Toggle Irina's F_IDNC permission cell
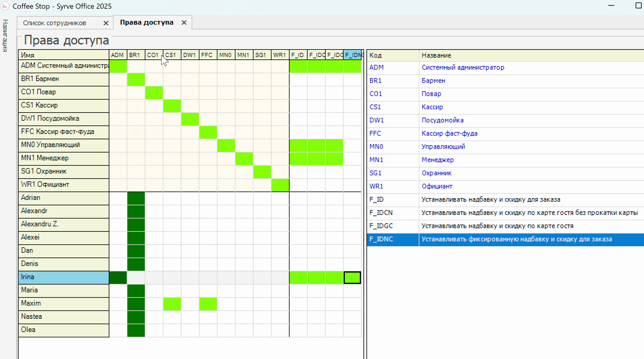Image resolution: width=644 pixels, height=359 pixels. (x=352, y=277)
